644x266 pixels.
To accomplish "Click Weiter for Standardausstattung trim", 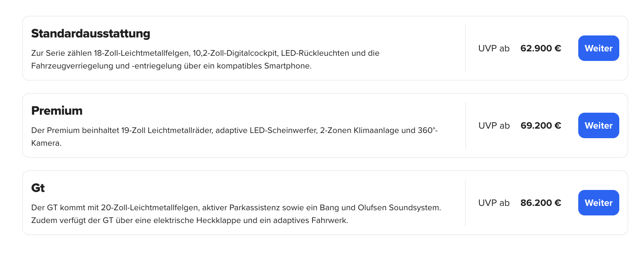I will [599, 48].
